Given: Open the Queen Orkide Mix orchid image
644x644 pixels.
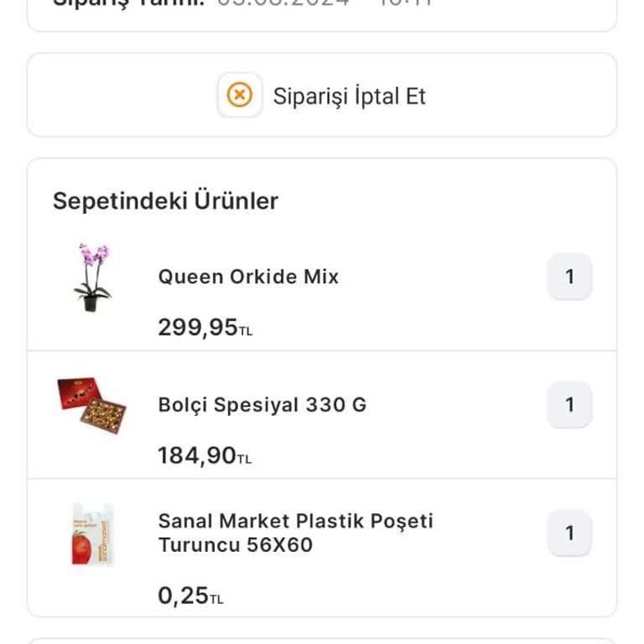Looking at the screenshot, I should click(91, 278).
